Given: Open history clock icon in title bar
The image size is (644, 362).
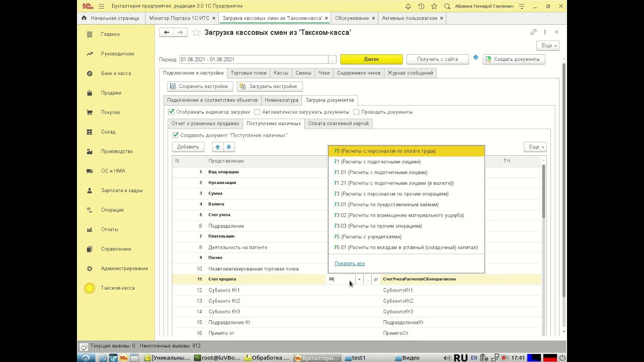Looking at the screenshot, I should click(x=421, y=6).
